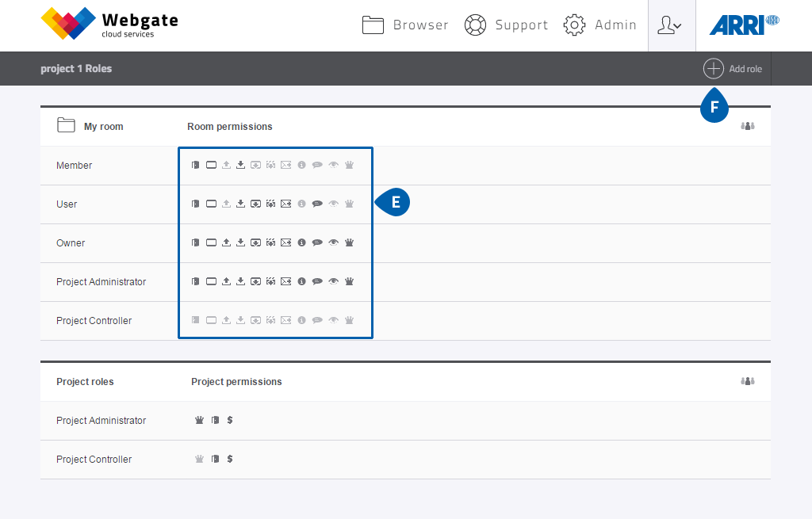
Task: Click the ARRI logo
Action: (x=744, y=25)
